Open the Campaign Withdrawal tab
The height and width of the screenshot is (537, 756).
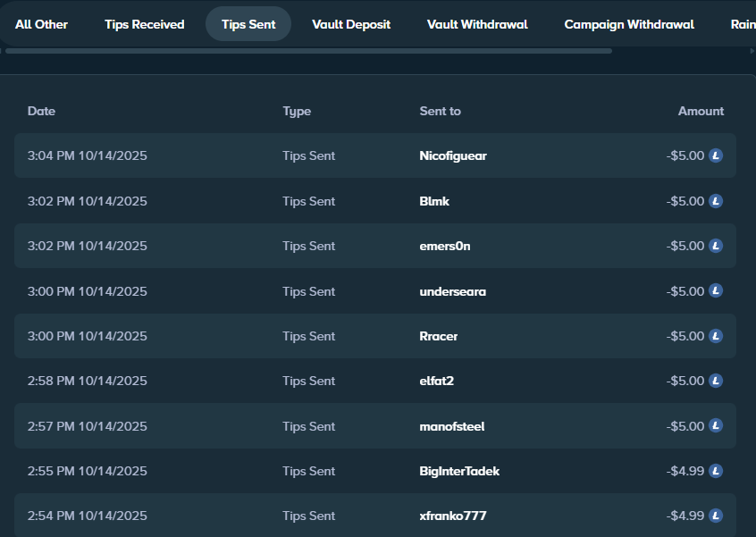[629, 24]
